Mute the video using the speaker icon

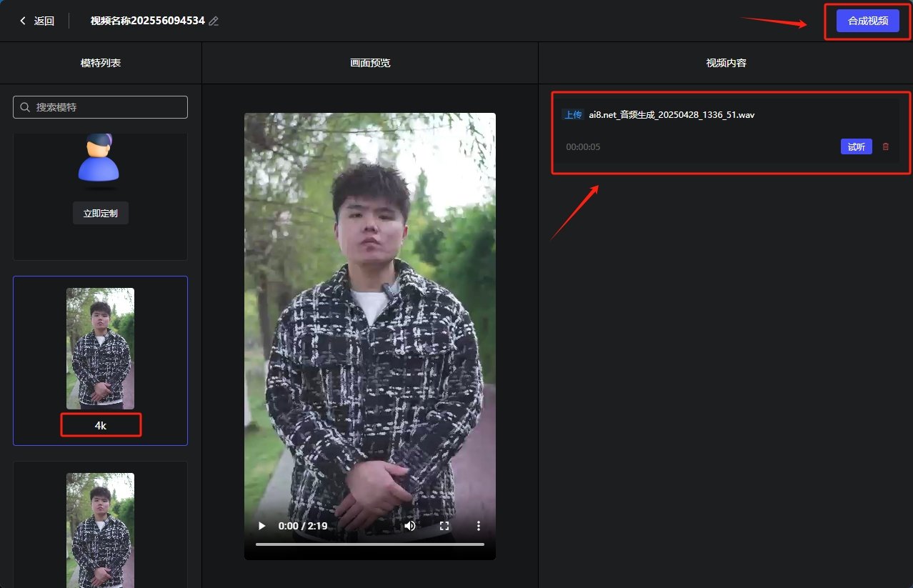pos(409,525)
